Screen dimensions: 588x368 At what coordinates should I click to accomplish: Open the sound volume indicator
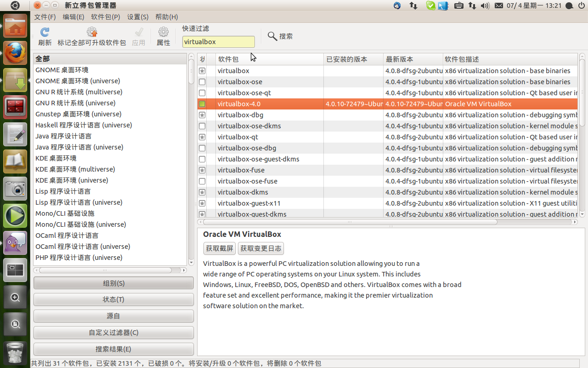point(485,6)
